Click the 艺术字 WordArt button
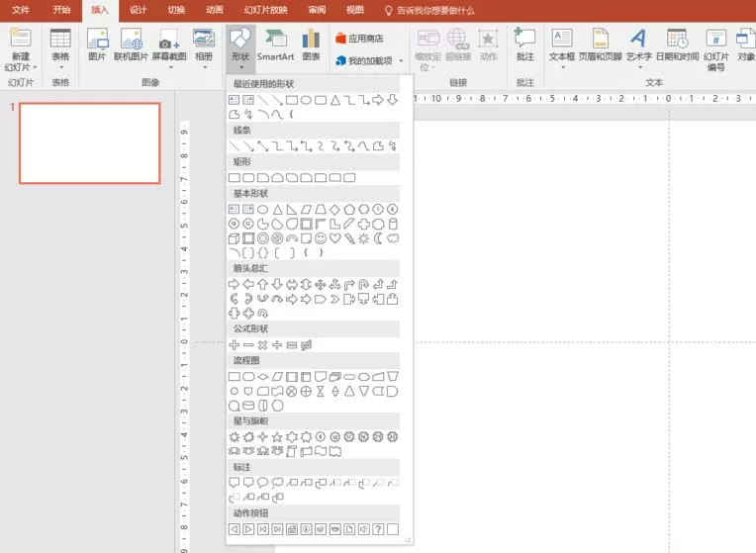 coord(639,47)
